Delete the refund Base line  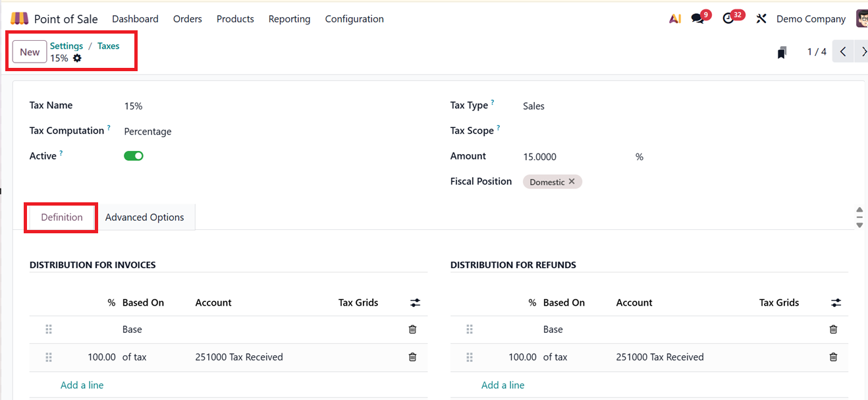[x=833, y=329]
